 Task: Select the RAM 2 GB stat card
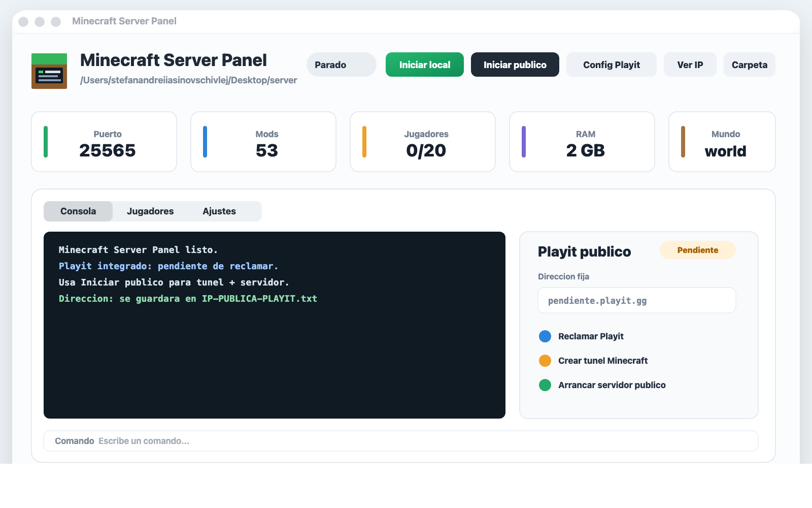tap(582, 142)
